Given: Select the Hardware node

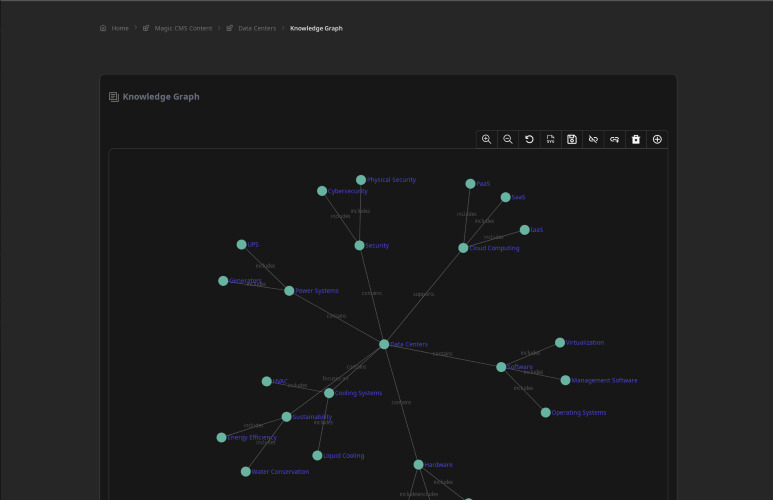Looking at the screenshot, I should (419, 464).
